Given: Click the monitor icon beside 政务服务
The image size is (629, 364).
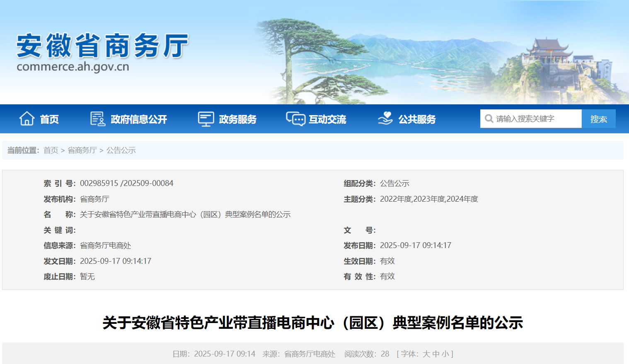Looking at the screenshot, I should click(x=206, y=119).
